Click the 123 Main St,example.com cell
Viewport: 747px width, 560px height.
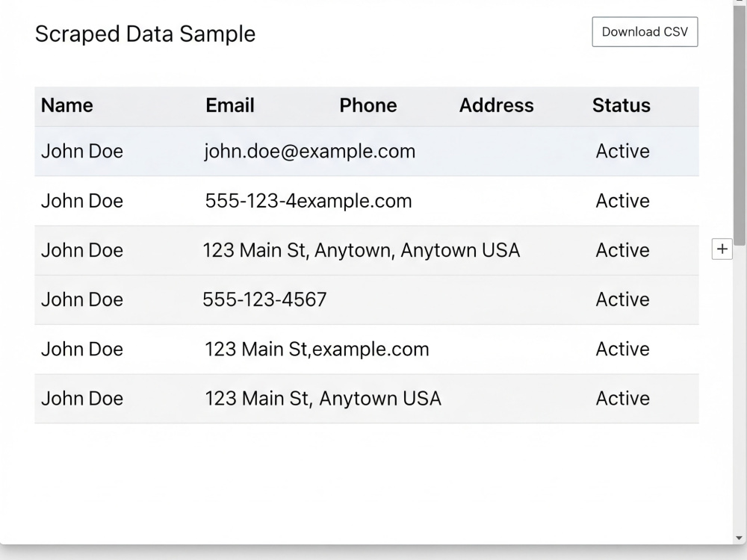[x=317, y=349]
